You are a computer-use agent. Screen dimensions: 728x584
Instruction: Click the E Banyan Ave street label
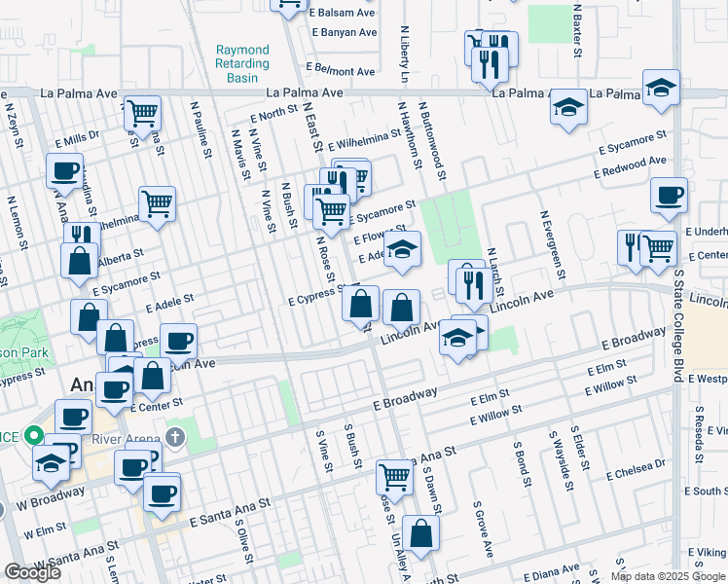(x=345, y=32)
